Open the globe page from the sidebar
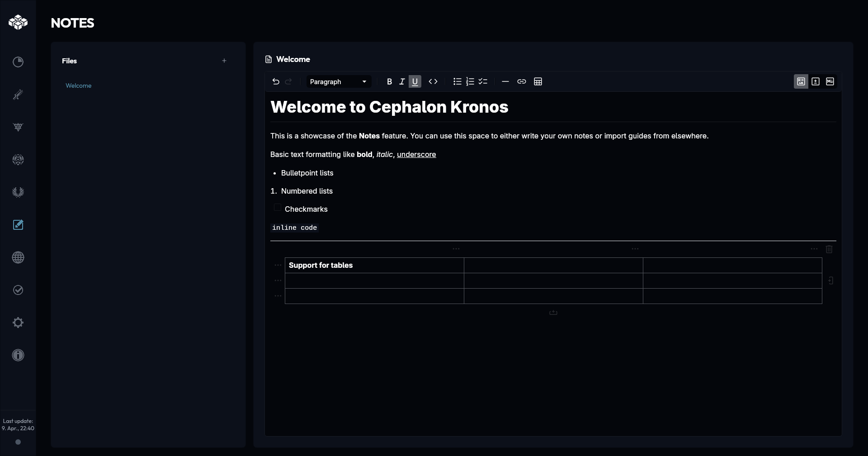Screen dimensions: 868x456 coord(18,257)
